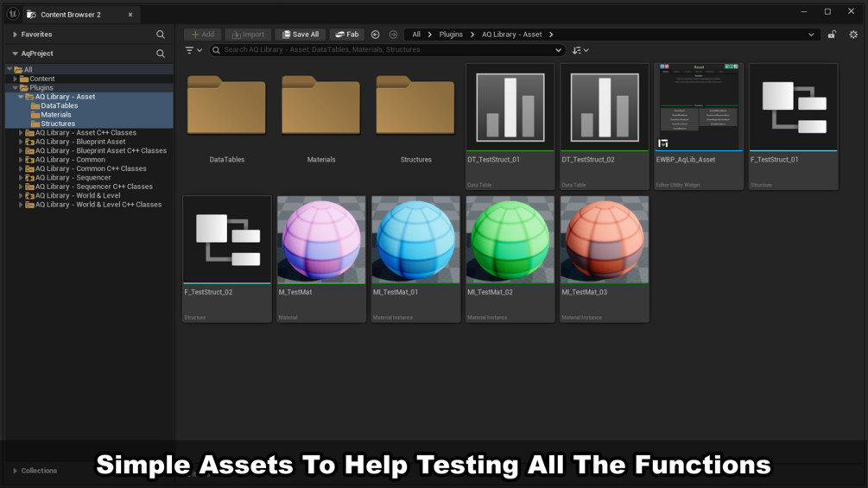Open the filters dropdown menu
The width and height of the screenshot is (868, 488).
click(x=193, y=50)
